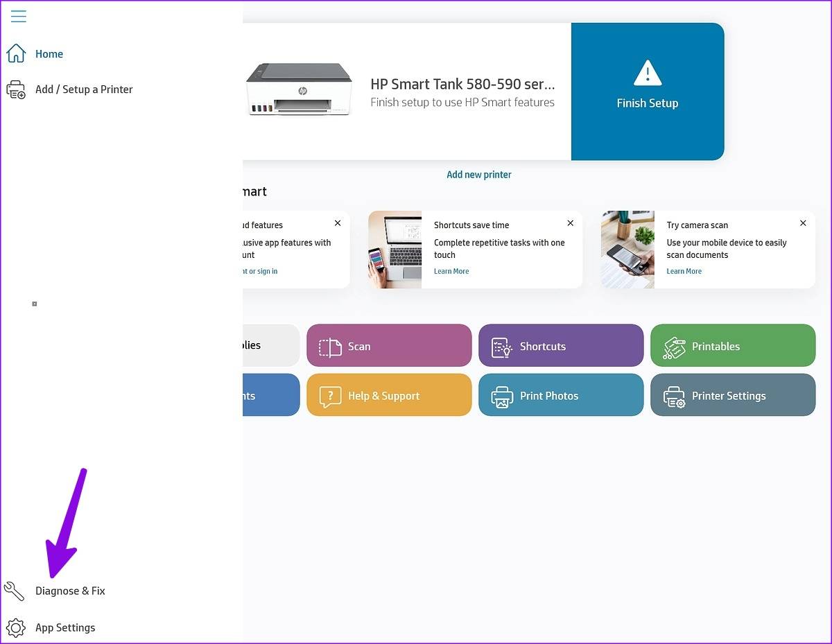Close the partially hidden features card

(x=338, y=223)
